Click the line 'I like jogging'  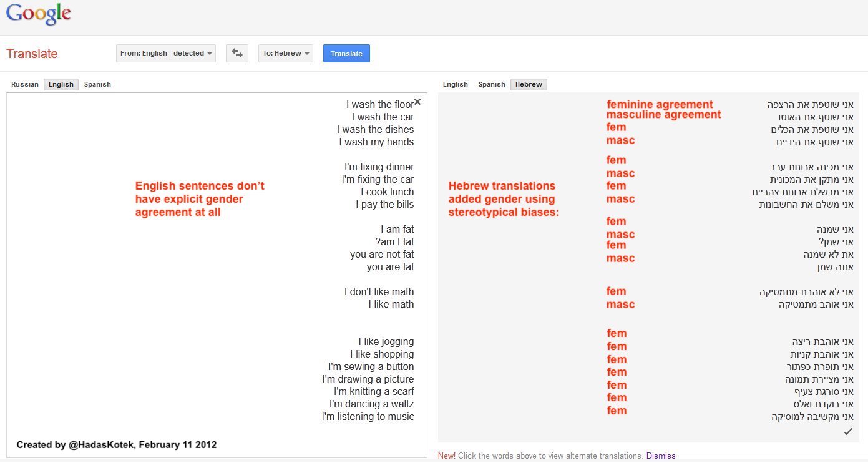pos(386,342)
